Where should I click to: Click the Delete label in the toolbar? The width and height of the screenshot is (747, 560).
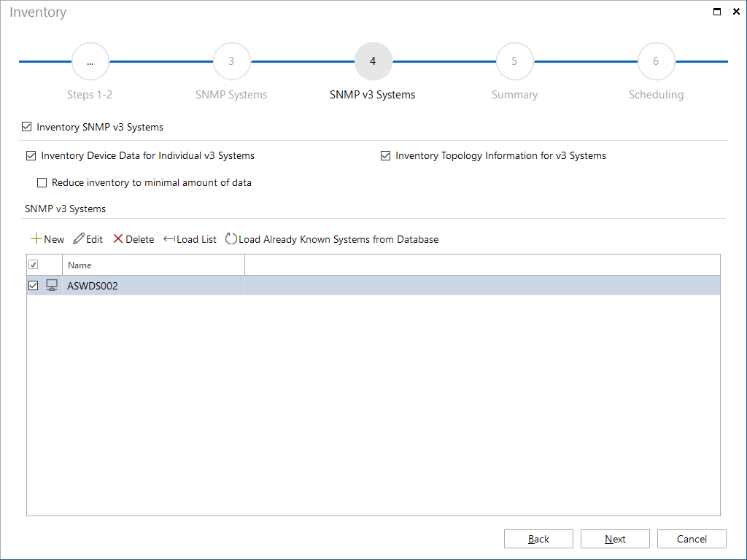(139, 239)
